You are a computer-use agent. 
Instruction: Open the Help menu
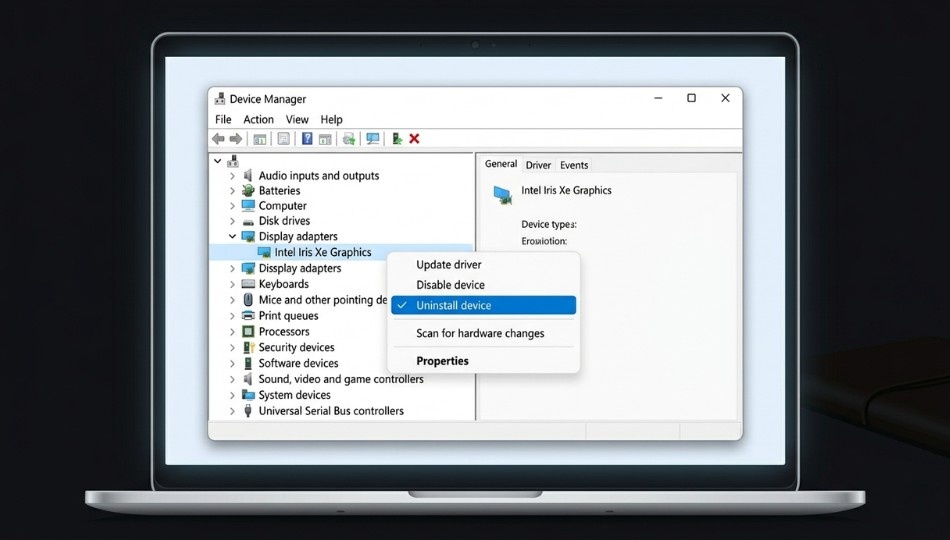[x=331, y=119]
